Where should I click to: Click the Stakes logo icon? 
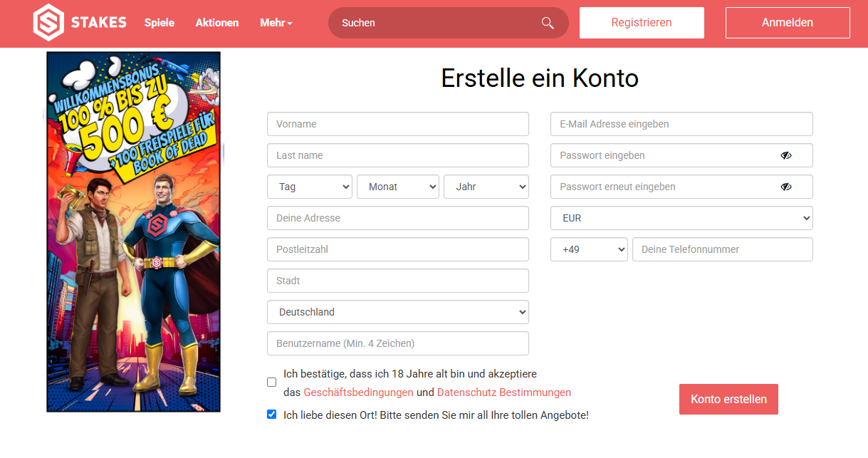click(48, 23)
